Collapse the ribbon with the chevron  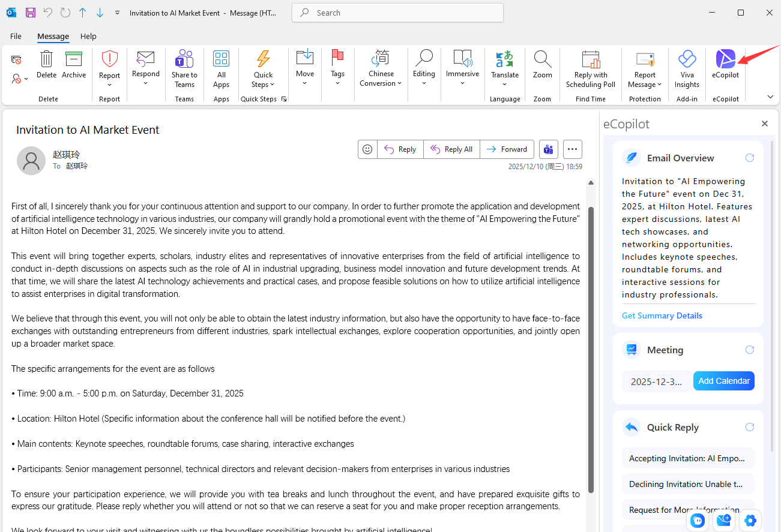[770, 96]
